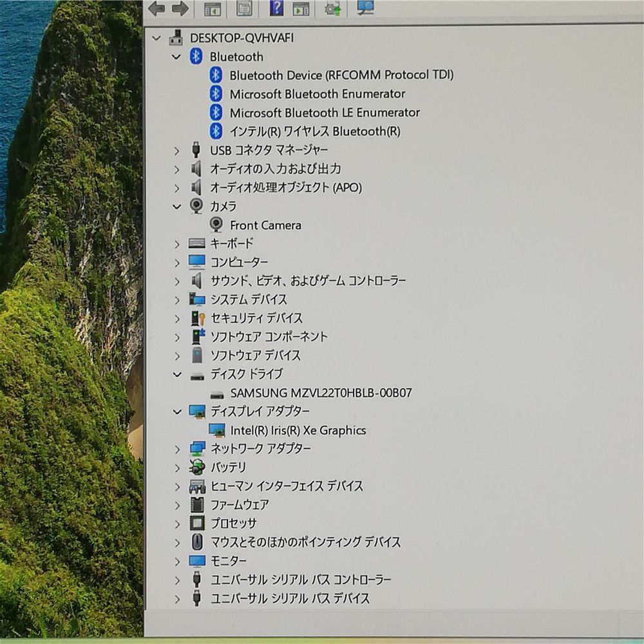Screen dimensions: 644x644
Task: Click the Forward arrow toolbar icon
Action: 180,8
